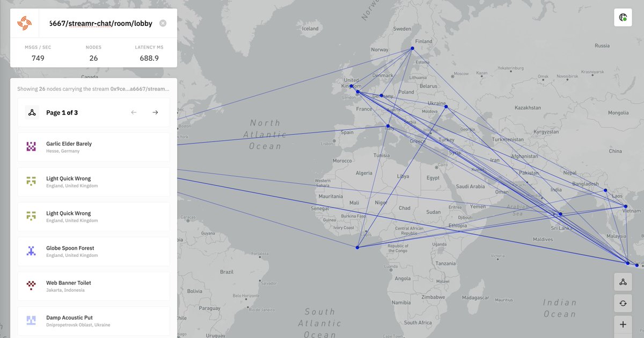Viewport: 644px width, 338px height.
Task: Click Garlic Elder Barely node avatar
Action: [x=31, y=147]
